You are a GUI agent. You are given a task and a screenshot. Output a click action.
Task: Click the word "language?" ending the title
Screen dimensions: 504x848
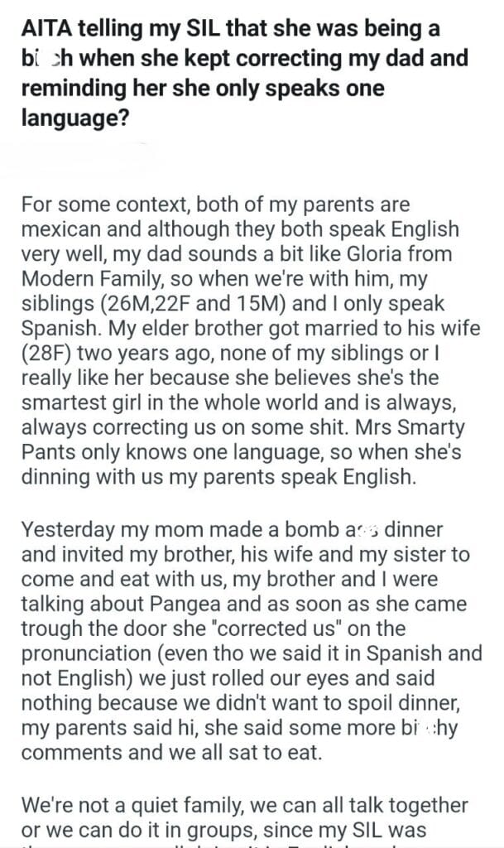tap(75, 119)
